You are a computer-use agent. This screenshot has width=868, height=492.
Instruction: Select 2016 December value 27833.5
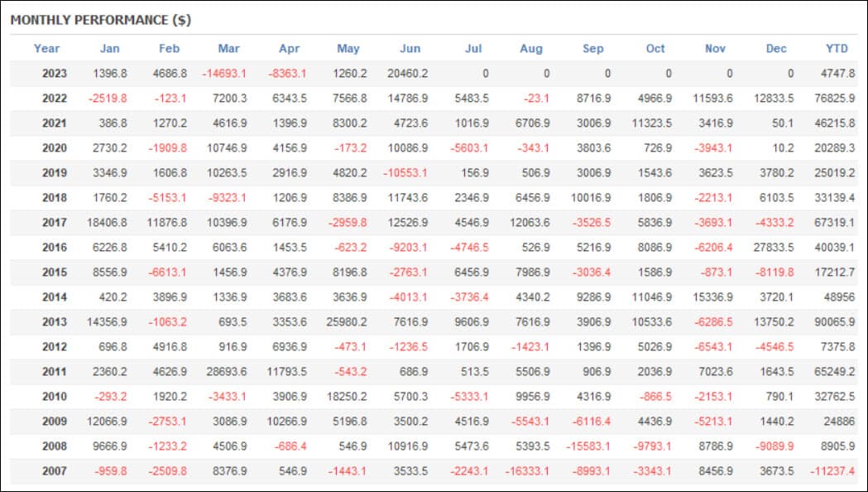point(774,248)
